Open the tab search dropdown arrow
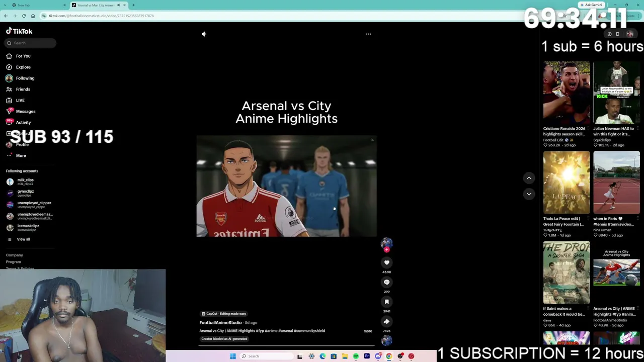This screenshot has height=362, width=644. click(x=5, y=5)
